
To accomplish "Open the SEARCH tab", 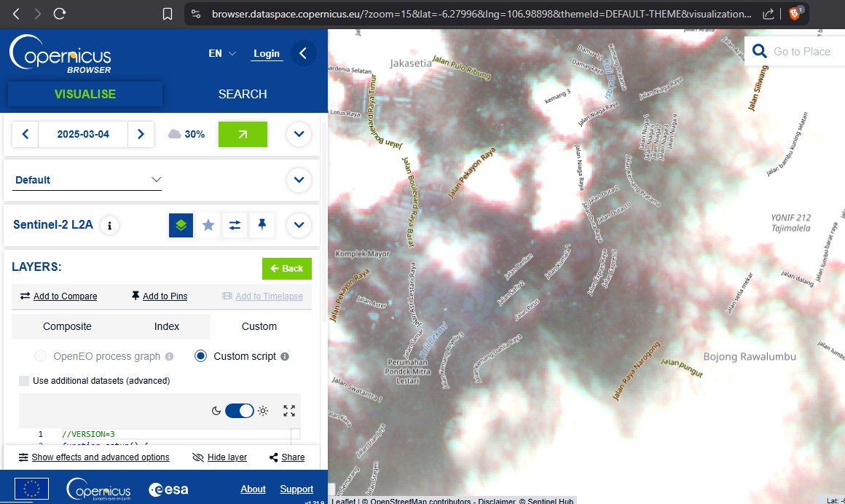I will click(x=243, y=94).
